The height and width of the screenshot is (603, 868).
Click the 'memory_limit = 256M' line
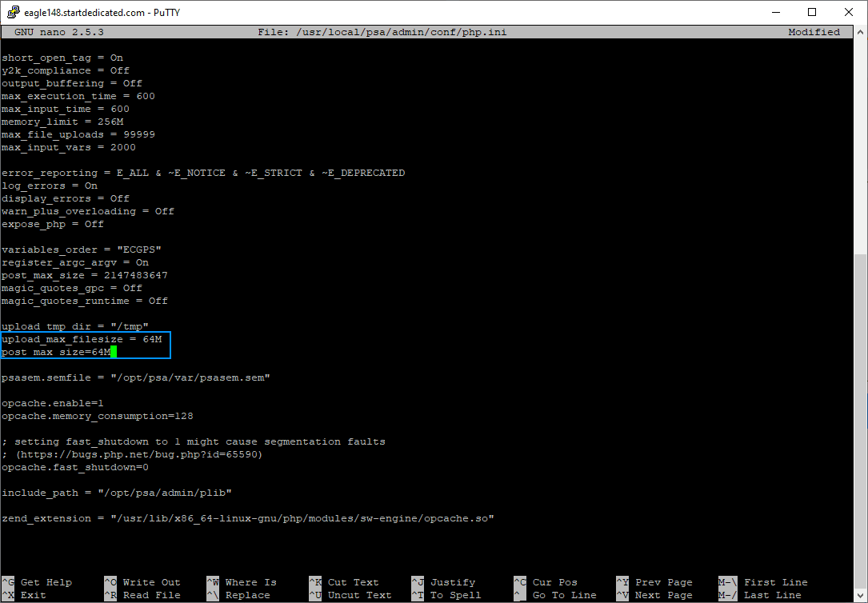click(62, 122)
